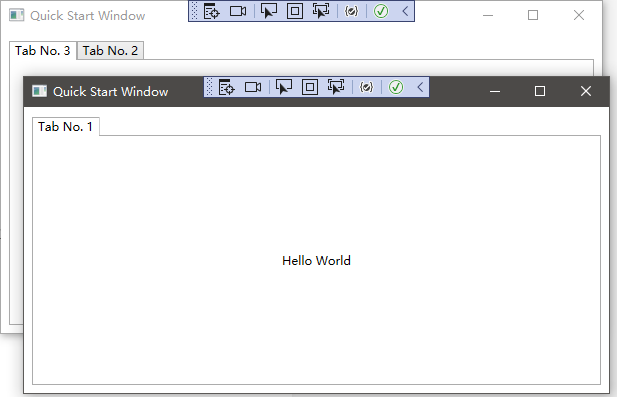Collapse the front window debug toolbar chevron

(x=420, y=87)
